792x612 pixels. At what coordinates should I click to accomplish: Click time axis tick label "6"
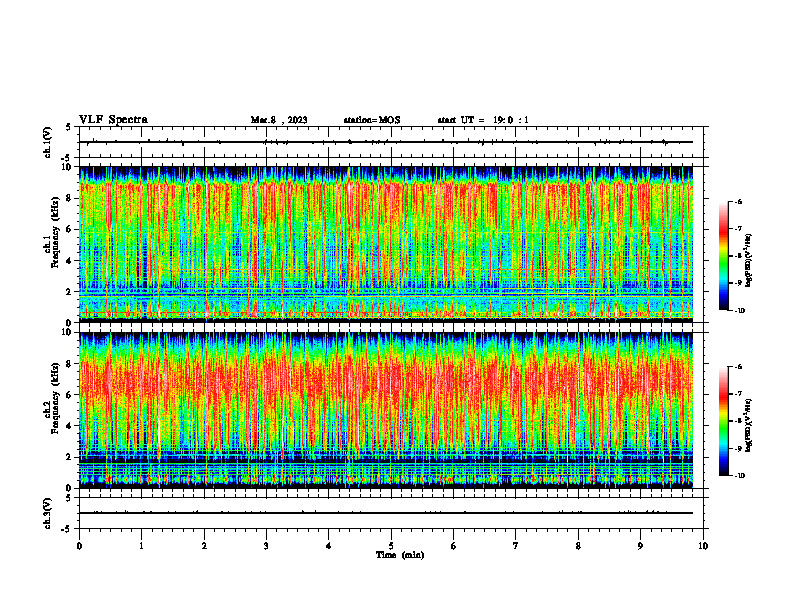coord(454,546)
